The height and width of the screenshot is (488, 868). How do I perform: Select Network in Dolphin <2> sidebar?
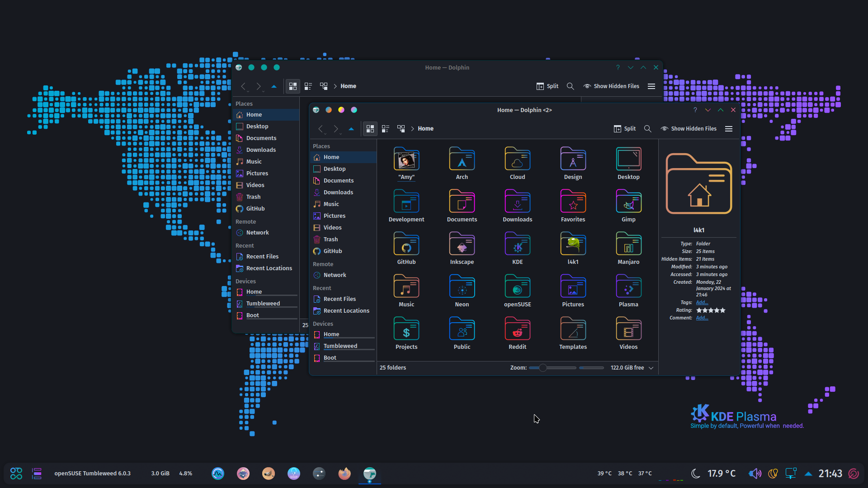[343, 275]
